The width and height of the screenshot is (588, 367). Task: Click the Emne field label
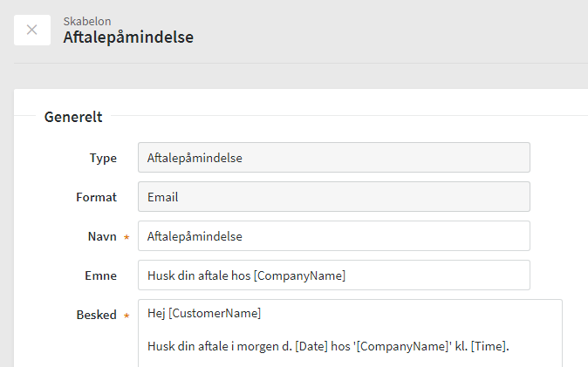pos(99,275)
